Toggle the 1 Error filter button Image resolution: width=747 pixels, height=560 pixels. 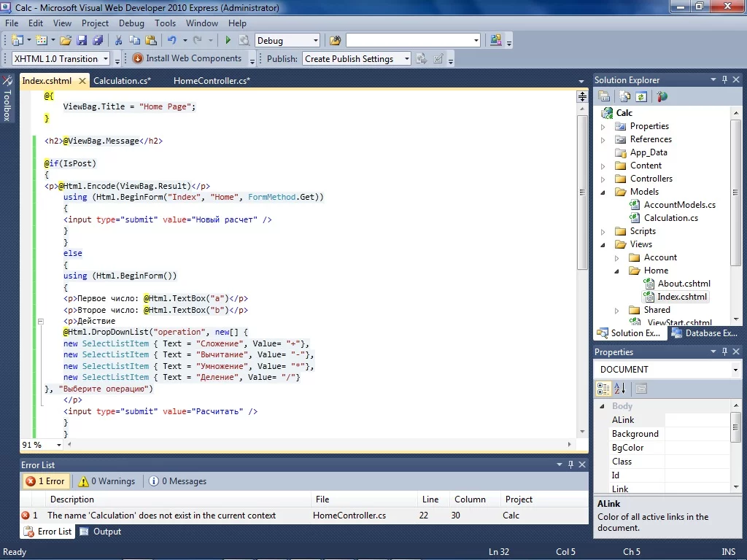tap(45, 481)
